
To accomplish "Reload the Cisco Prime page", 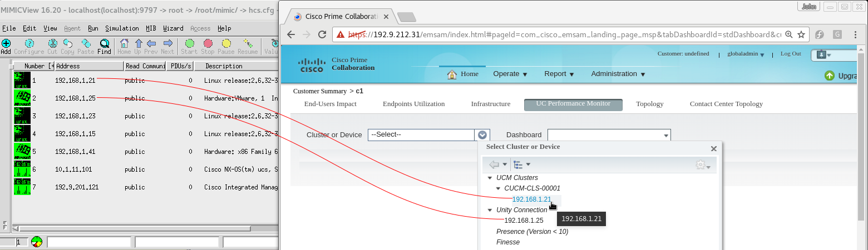I will [x=322, y=34].
